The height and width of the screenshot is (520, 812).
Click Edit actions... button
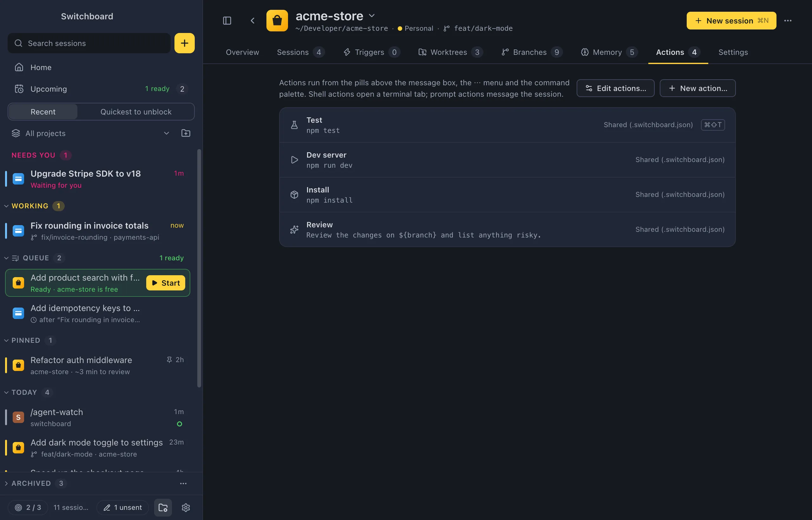[x=615, y=88]
